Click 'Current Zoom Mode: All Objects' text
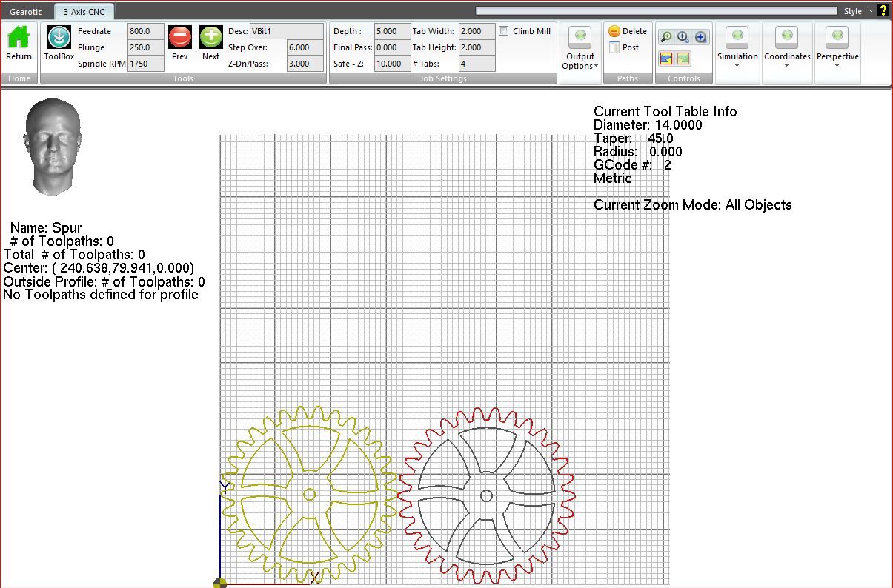893x588 pixels. point(693,205)
